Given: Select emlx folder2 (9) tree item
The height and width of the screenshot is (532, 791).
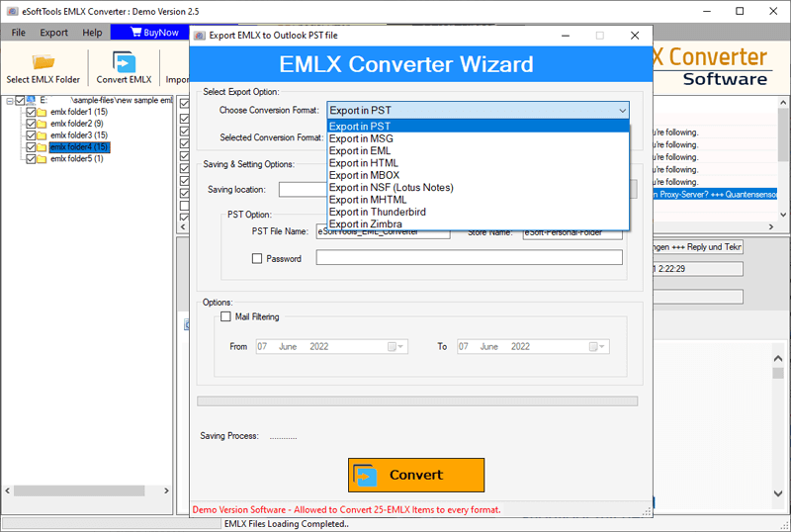Looking at the screenshot, I should pos(77,124).
